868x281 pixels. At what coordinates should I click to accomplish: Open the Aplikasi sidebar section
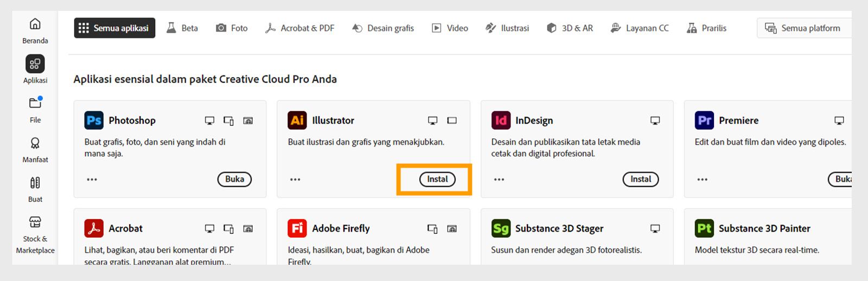click(35, 69)
